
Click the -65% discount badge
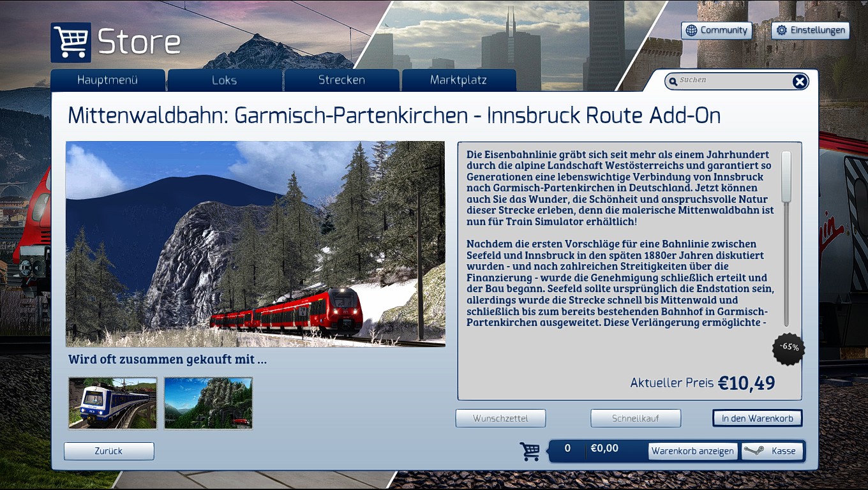(x=789, y=348)
